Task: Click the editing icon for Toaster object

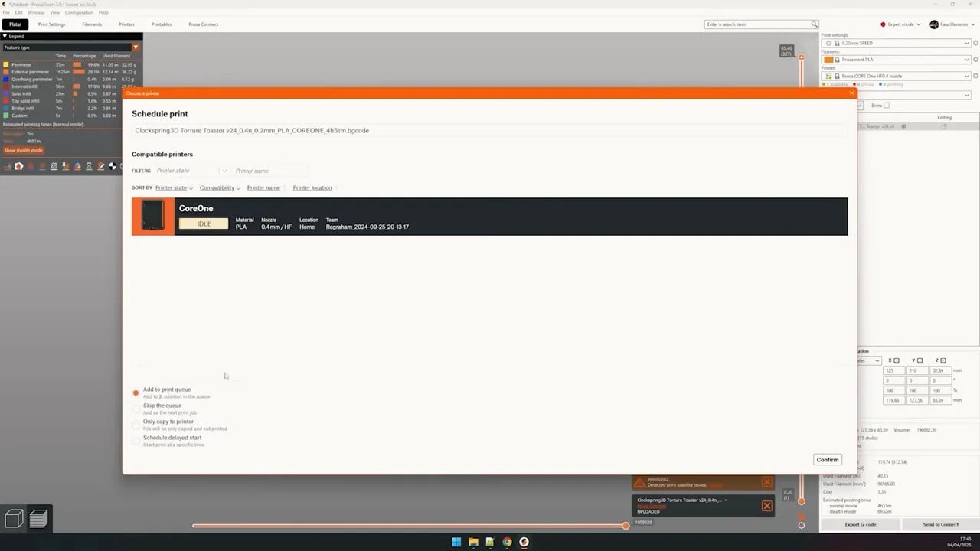Action: 943,126
